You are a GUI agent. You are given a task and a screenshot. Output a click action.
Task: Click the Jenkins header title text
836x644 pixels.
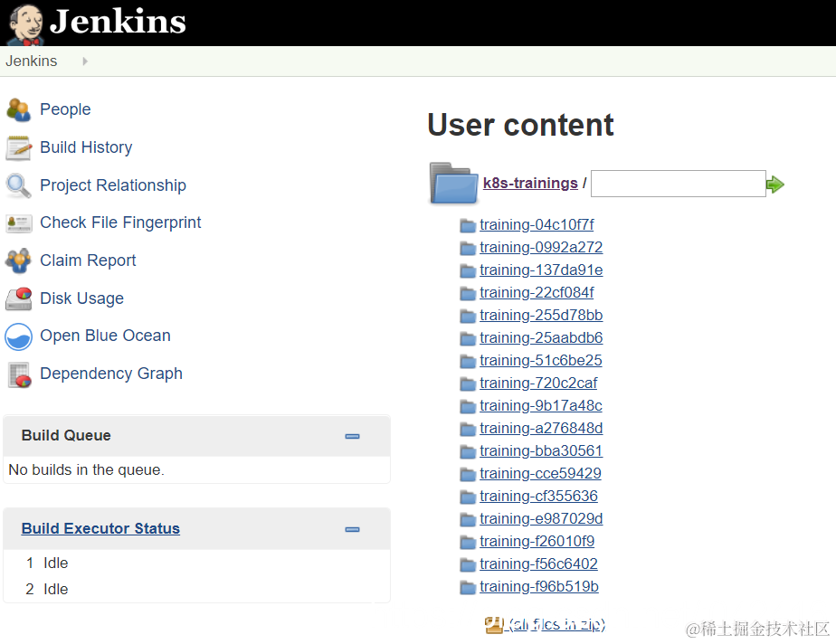[118, 22]
